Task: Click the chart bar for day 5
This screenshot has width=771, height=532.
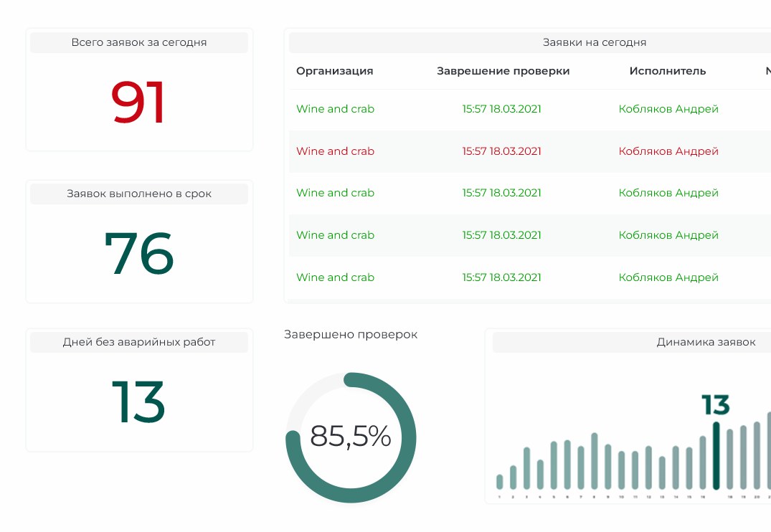Action: tap(554, 465)
